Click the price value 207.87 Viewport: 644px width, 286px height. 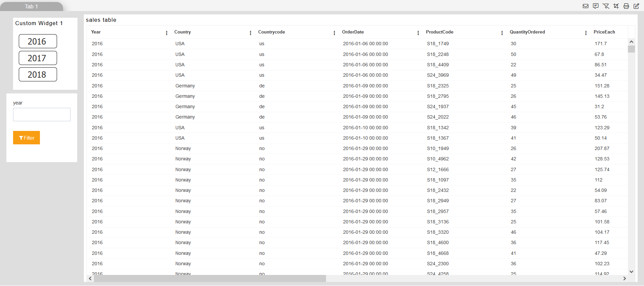[x=602, y=148]
